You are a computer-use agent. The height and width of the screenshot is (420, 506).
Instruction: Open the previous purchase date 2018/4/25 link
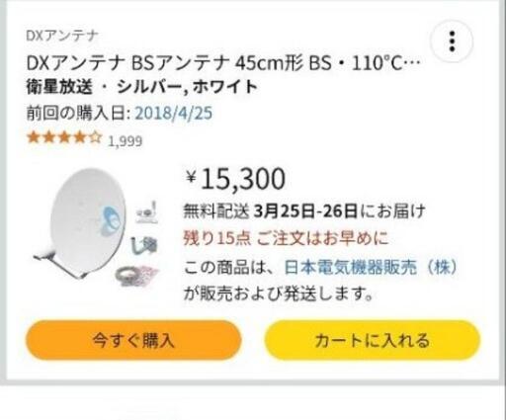point(174,113)
